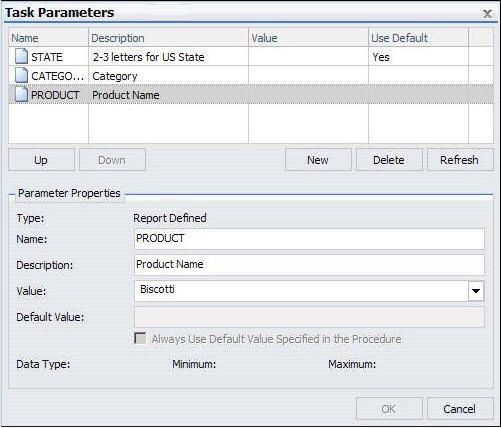
Task: Delete the selected parameter
Action: point(389,160)
